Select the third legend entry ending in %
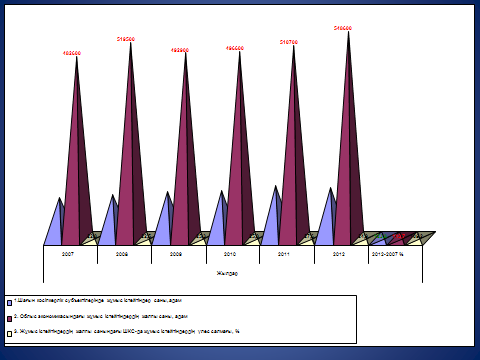Image resolution: width=480 pixels, height=360 pixels. pyautogui.click(x=127, y=331)
